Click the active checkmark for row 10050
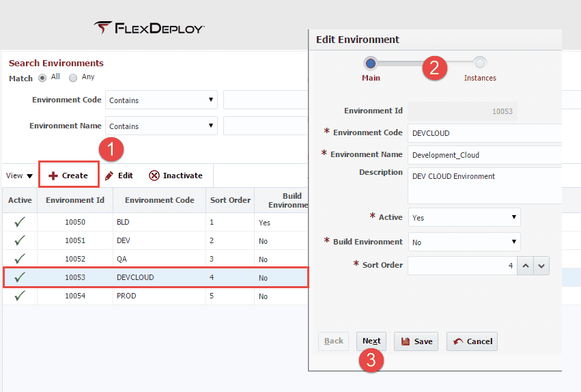Viewport: 581px width, 392px height. click(20, 222)
